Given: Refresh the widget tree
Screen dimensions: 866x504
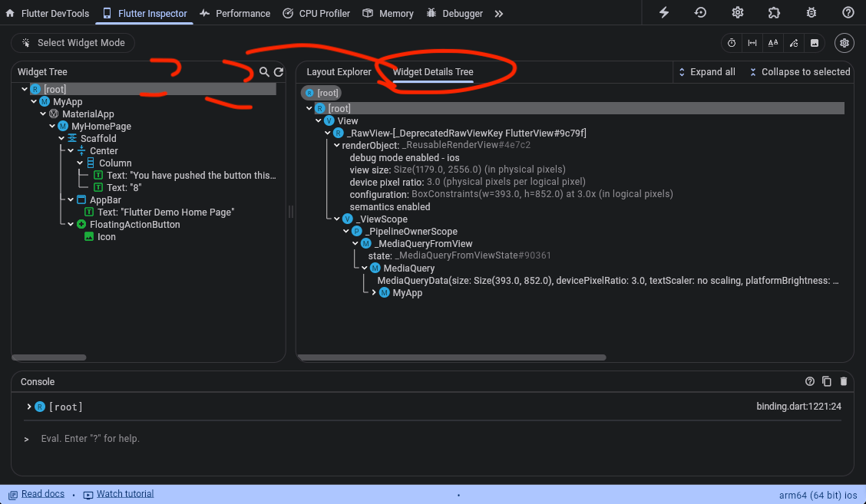Looking at the screenshot, I should 279,72.
